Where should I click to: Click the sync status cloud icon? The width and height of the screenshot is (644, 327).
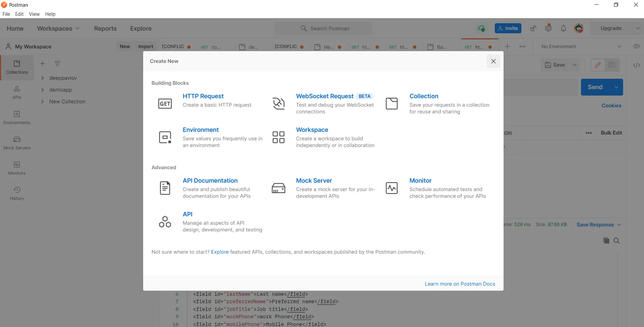pos(481,28)
